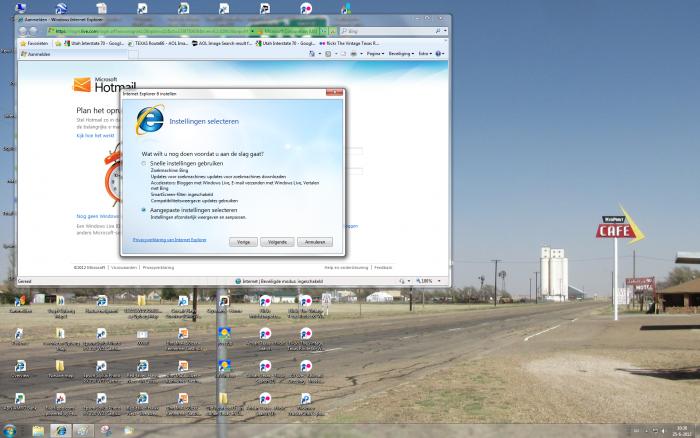Open 'TEXAS Route66 - AOL Ima...' favorite
This screenshot has width=700, height=438.
pyautogui.click(x=158, y=43)
